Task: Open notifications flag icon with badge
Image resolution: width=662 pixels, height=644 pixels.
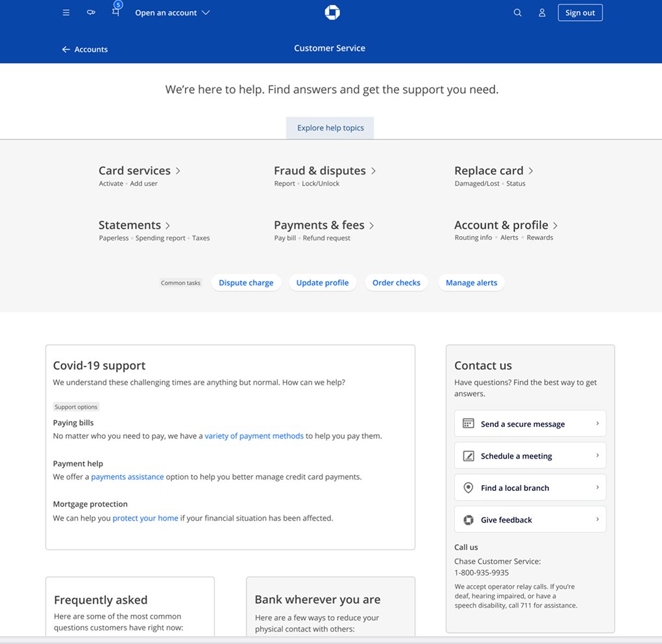Action: [x=116, y=10]
